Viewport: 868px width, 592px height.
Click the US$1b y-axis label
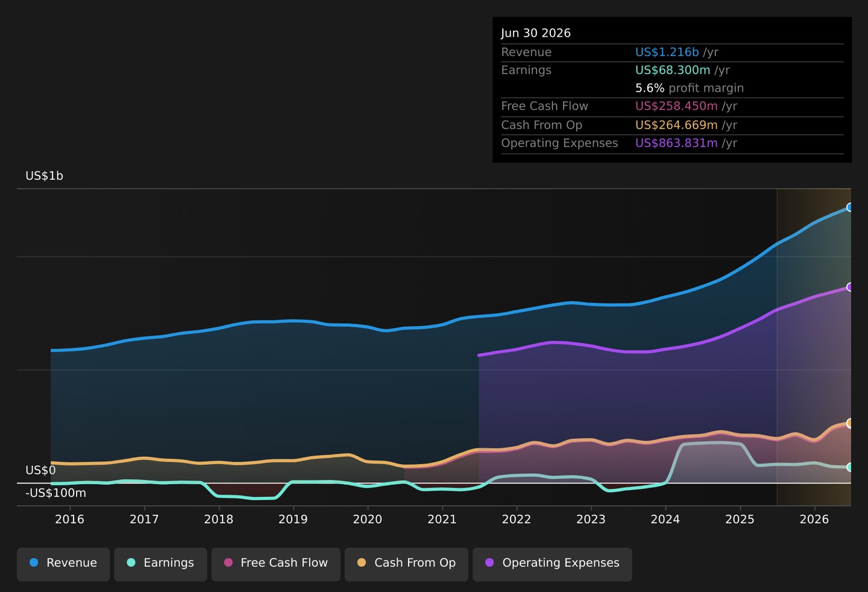click(x=44, y=176)
